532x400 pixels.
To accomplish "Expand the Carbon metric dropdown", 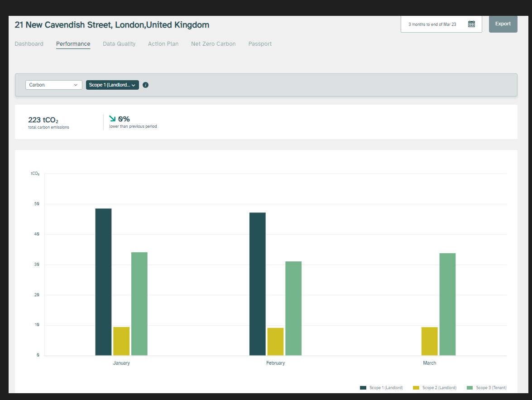I will click(53, 85).
